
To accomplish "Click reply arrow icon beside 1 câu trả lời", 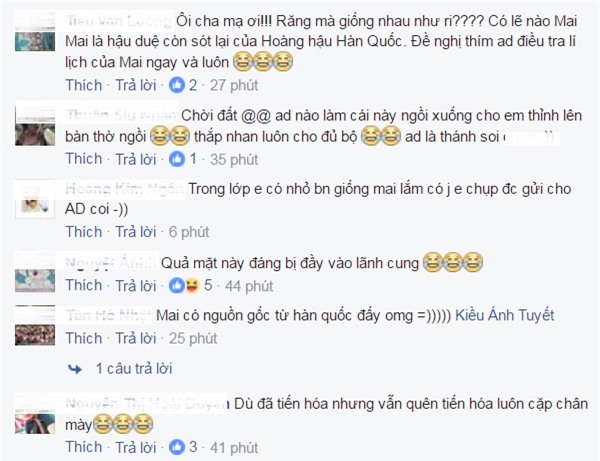I will tap(75, 369).
